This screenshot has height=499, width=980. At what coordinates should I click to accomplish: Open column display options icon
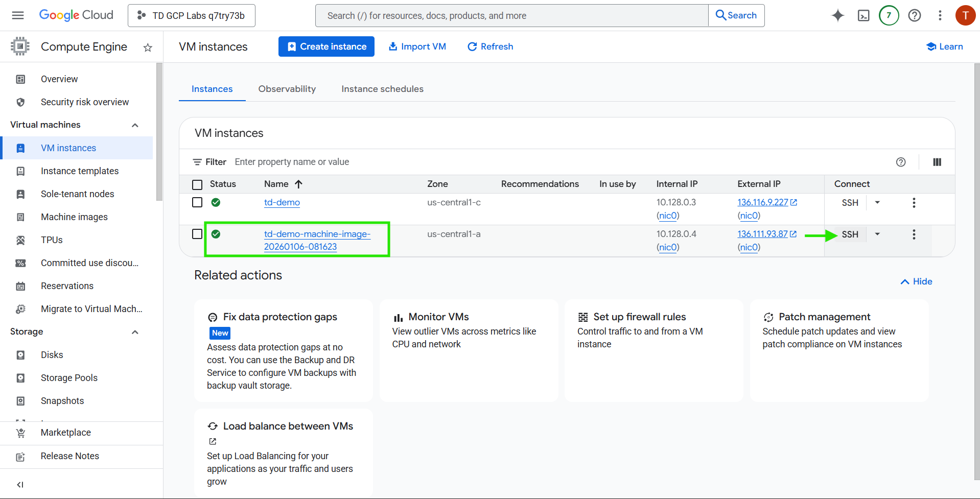tap(937, 162)
